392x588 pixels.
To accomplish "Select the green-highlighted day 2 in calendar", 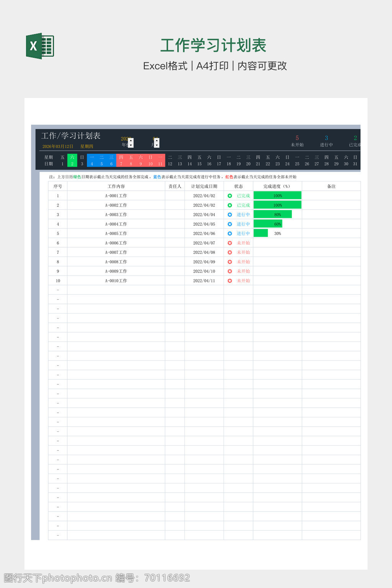I will [x=72, y=160].
